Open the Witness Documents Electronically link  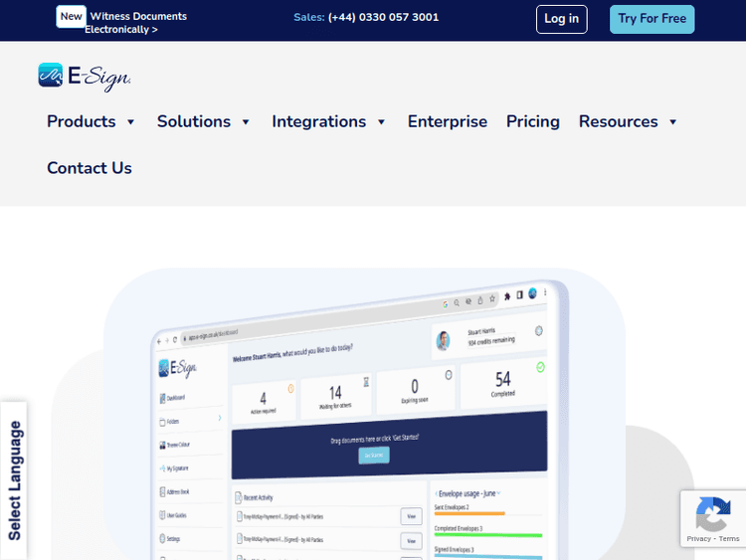[x=136, y=23]
